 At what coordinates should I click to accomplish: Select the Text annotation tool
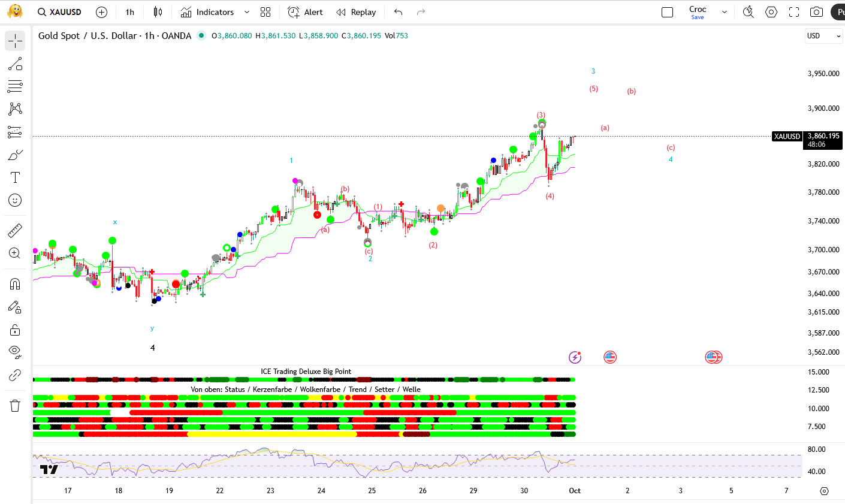pos(15,177)
